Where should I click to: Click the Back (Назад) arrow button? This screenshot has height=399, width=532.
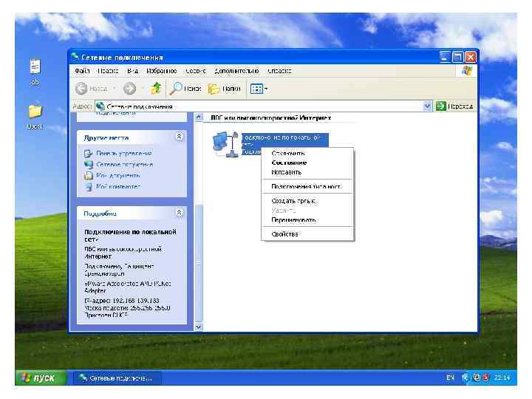pyautogui.click(x=91, y=89)
